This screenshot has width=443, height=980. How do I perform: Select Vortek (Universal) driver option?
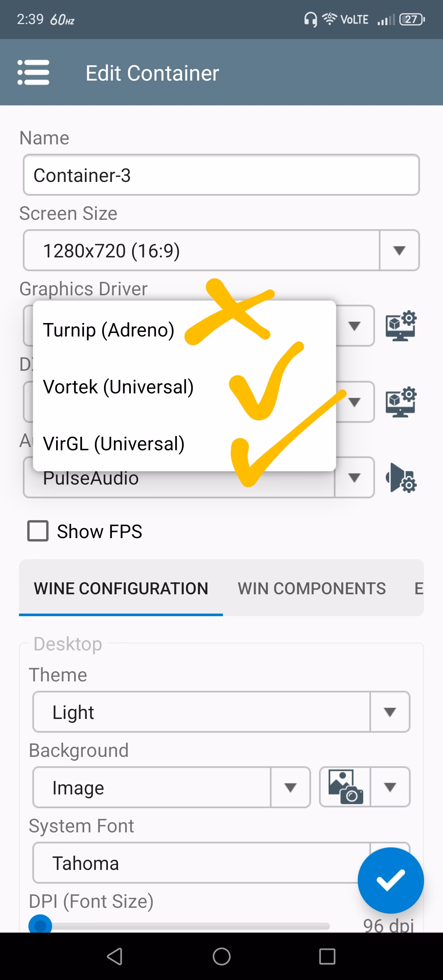(x=118, y=386)
